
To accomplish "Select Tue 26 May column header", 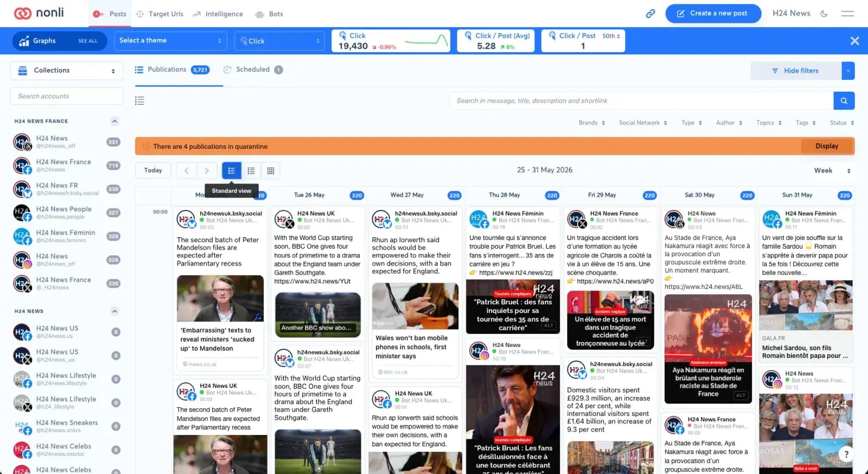I will 309,195.
